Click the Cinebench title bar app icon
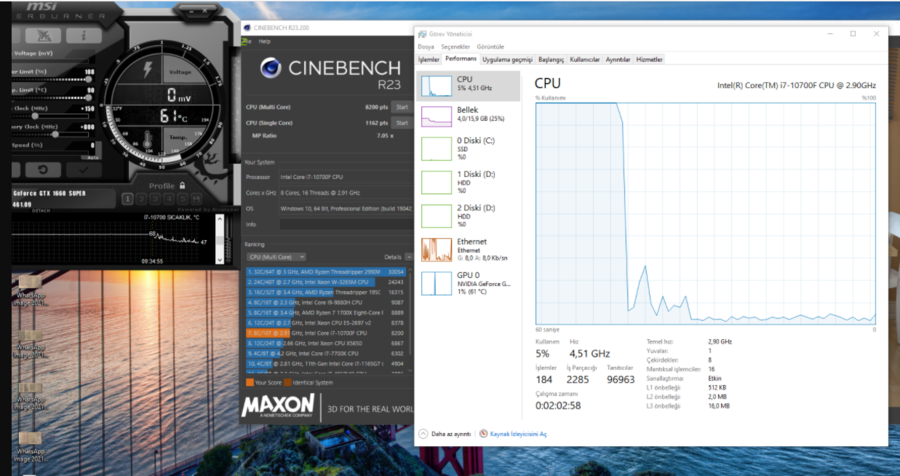Viewport: 900px width, 476px height. tap(247, 28)
